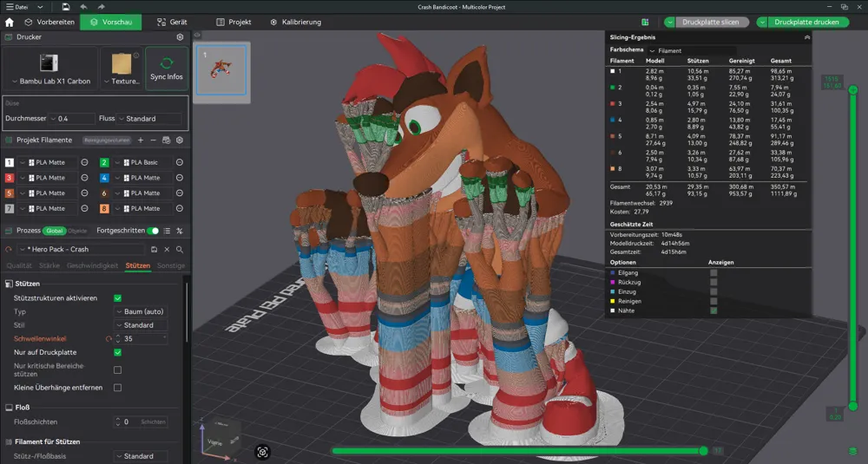Open the process settings list icon
The image size is (868, 464).
(168, 231)
